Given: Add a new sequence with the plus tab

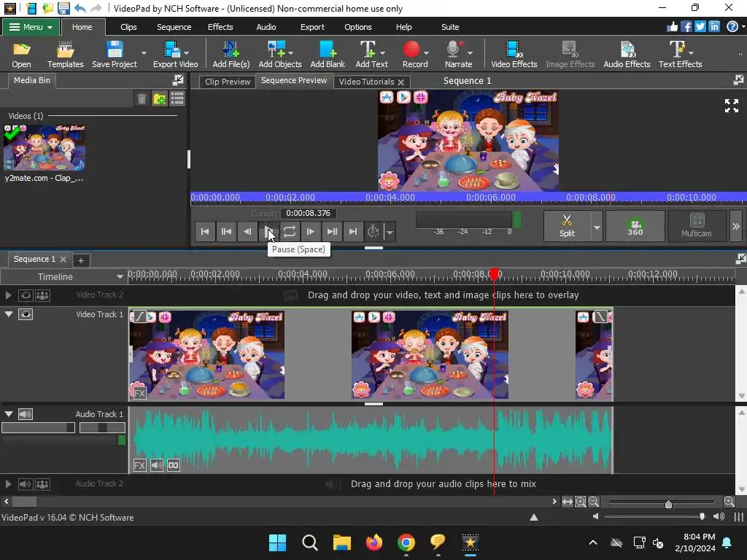Looking at the screenshot, I should pos(81,260).
